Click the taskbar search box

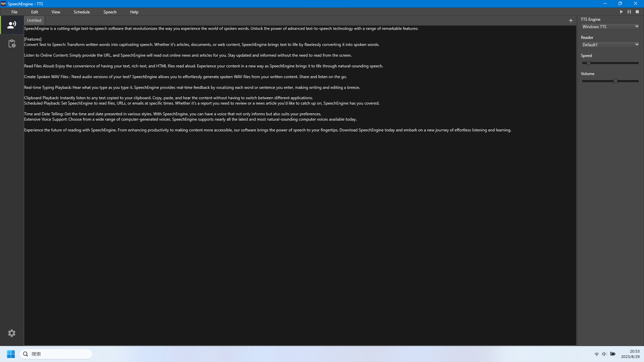[56, 354]
